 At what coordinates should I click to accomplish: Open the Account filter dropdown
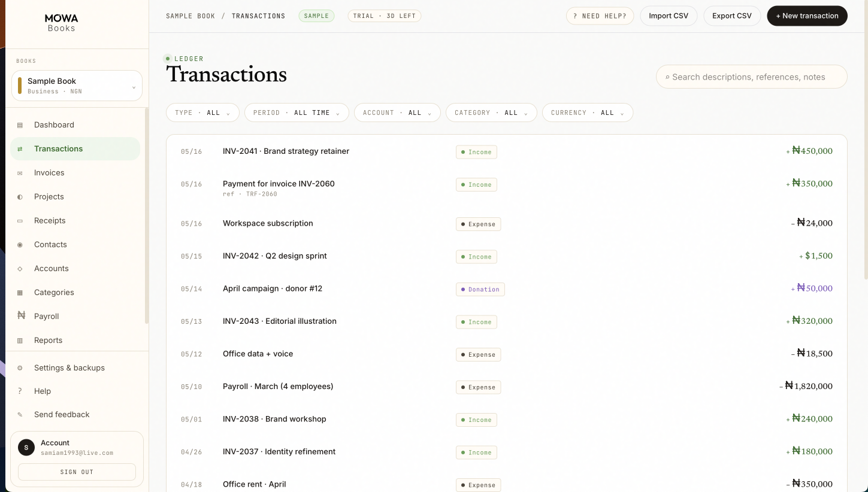(397, 113)
